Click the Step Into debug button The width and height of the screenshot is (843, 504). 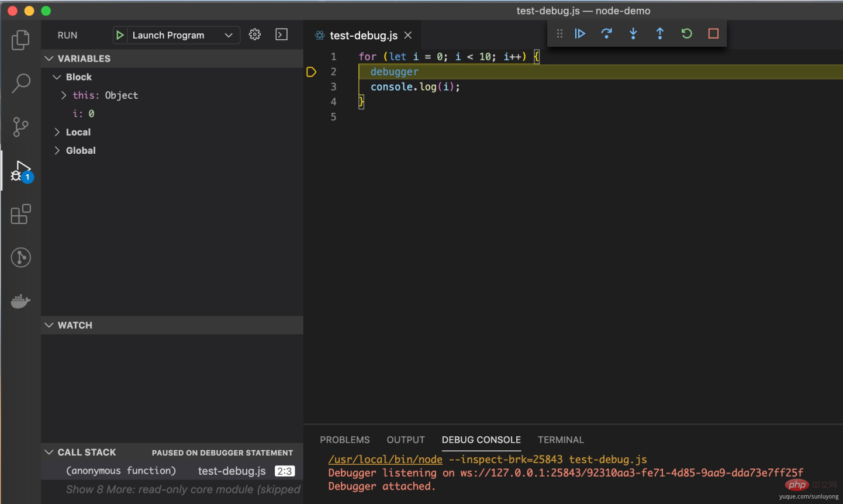[x=633, y=34]
